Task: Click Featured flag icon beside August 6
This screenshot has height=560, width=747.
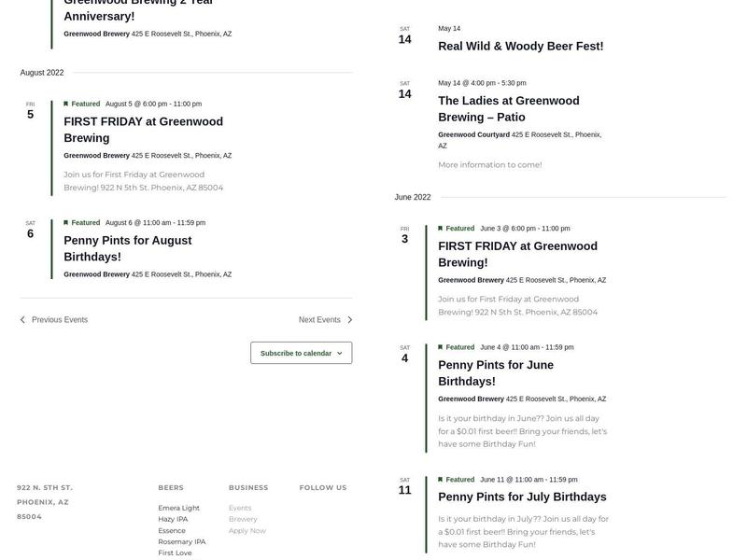Action: point(66,223)
